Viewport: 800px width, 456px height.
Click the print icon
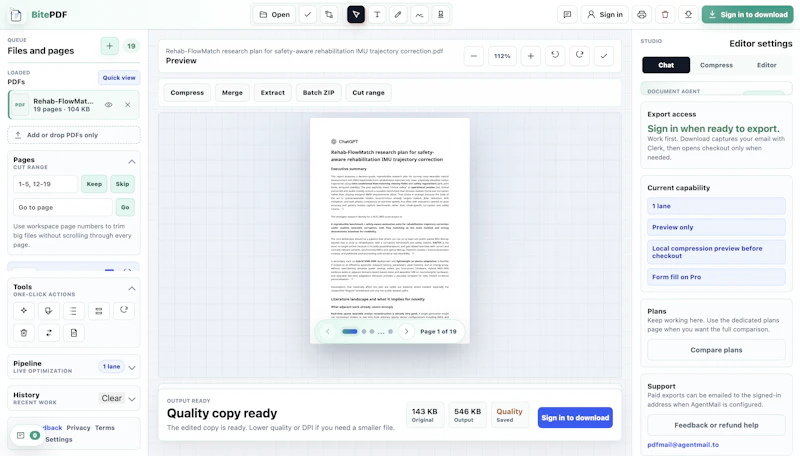tap(642, 15)
